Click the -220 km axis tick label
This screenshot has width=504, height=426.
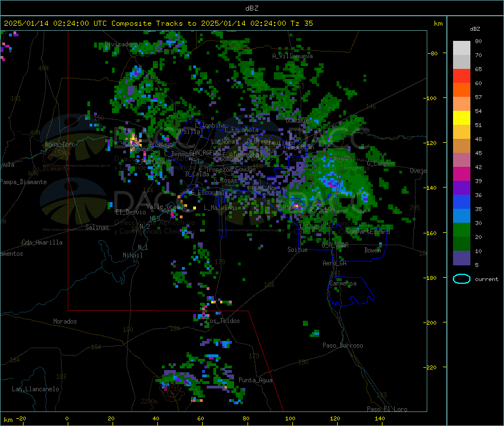[x=431, y=368]
